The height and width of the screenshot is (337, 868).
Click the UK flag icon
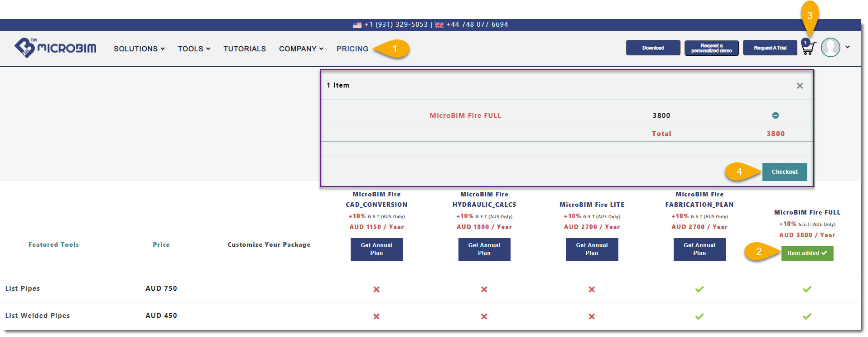(439, 25)
